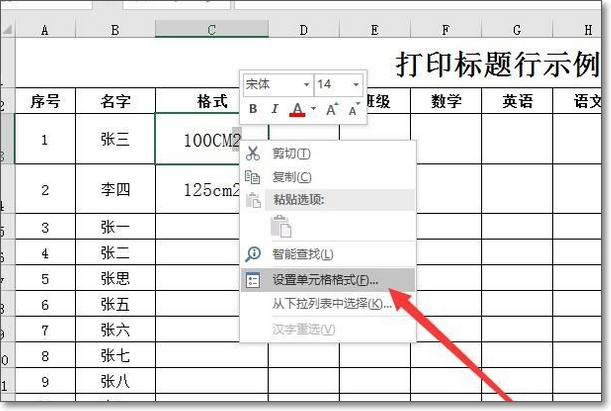Click the 数学 header cell
Screen dimensions: 611x411
pyautogui.click(x=446, y=101)
